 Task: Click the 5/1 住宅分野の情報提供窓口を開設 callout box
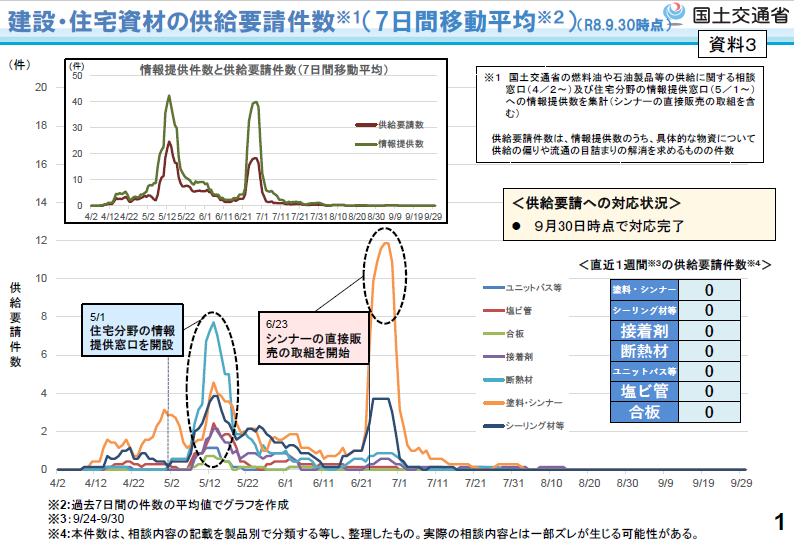132,330
